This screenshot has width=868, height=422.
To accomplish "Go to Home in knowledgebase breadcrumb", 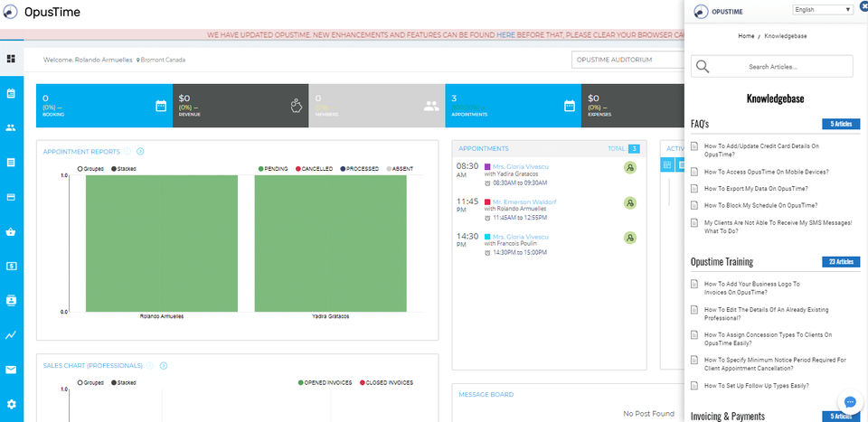I will [x=746, y=36].
